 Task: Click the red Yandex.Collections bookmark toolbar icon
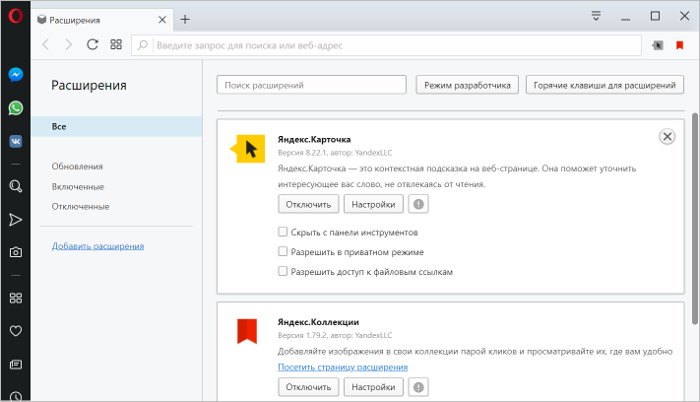(679, 45)
